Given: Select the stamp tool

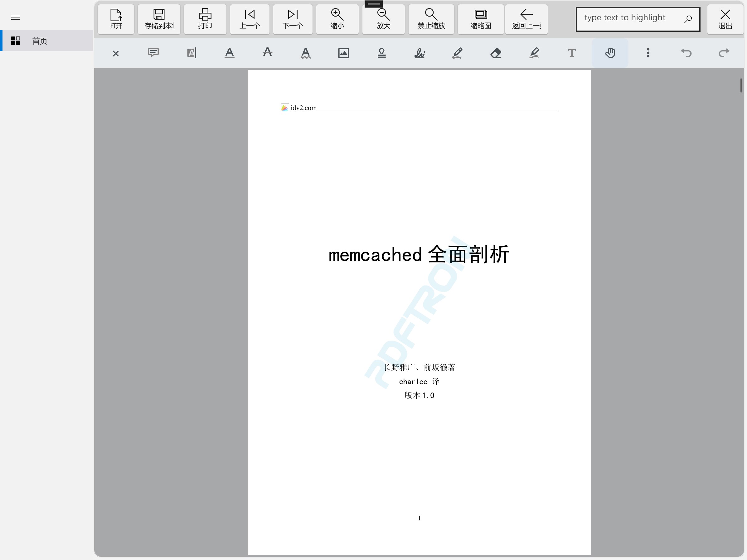Looking at the screenshot, I should 381,53.
